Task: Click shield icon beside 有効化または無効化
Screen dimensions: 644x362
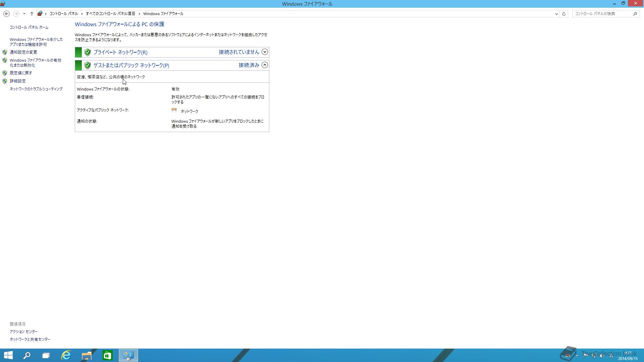Action: pyautogui.click(x=5, y=60)
